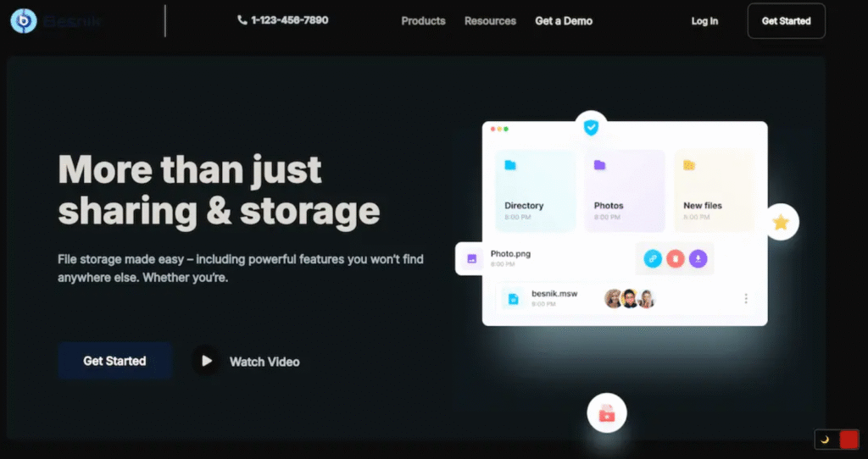Click the yellow star badge
This screenshot has height=459, width=868.
click(781, 223)
